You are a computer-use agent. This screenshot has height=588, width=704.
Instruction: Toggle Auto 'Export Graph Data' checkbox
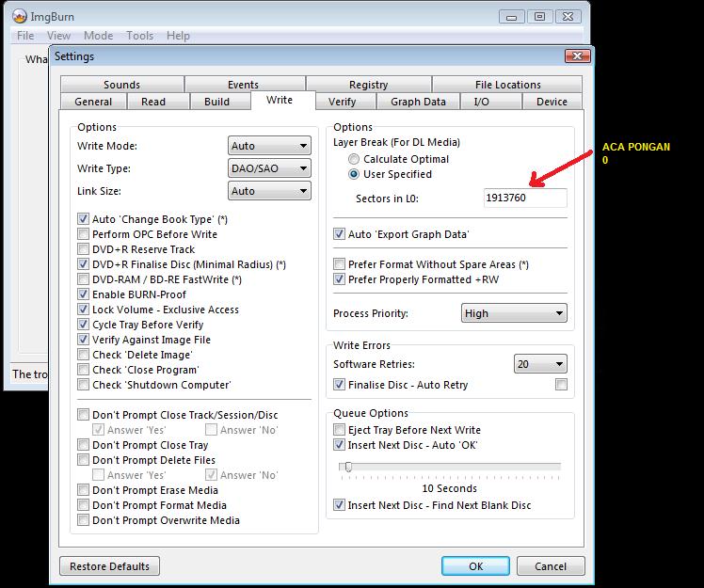coord(339,234)
